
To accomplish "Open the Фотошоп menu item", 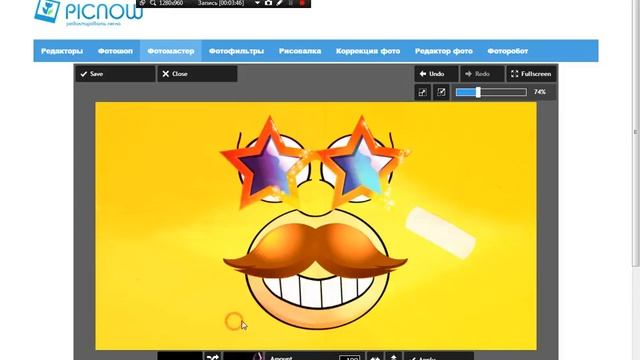I will (x=115, y=51).
